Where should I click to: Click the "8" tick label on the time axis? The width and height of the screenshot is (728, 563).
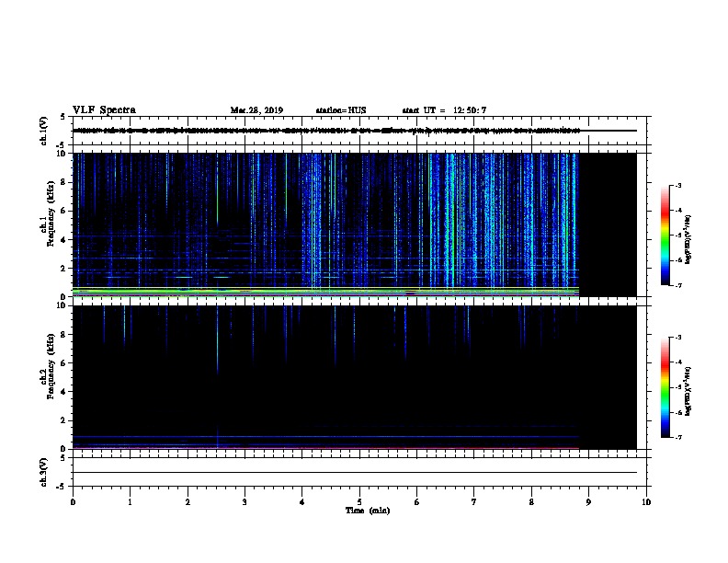click(531, 502)
